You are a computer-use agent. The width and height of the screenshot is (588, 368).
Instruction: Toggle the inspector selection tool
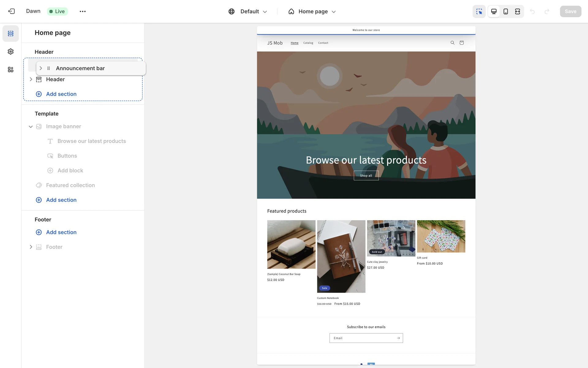[479, 11]
